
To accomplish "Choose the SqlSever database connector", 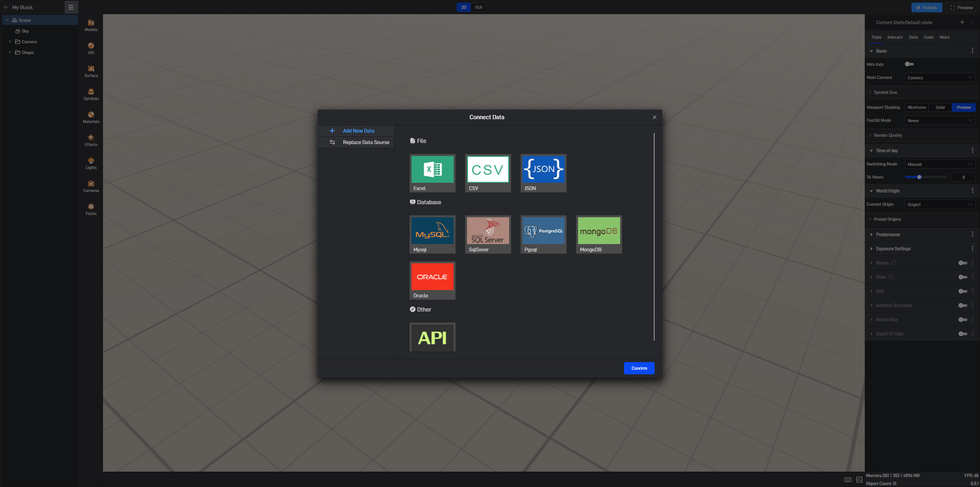I will click(488, 234).
